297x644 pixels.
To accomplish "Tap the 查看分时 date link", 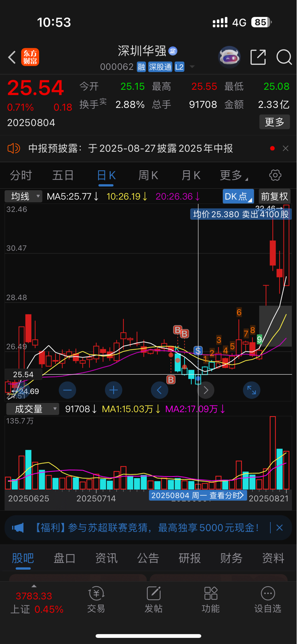I will [x=198, y=495].
